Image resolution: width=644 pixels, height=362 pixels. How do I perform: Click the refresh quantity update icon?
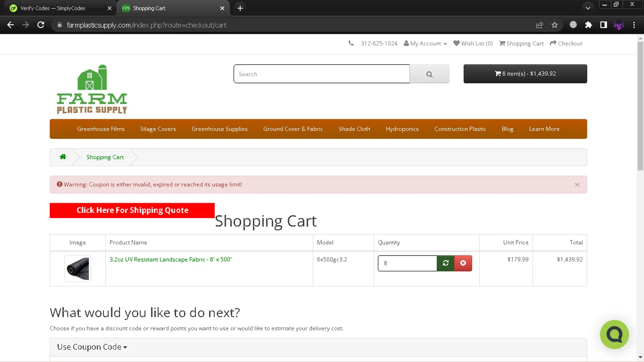446,263
